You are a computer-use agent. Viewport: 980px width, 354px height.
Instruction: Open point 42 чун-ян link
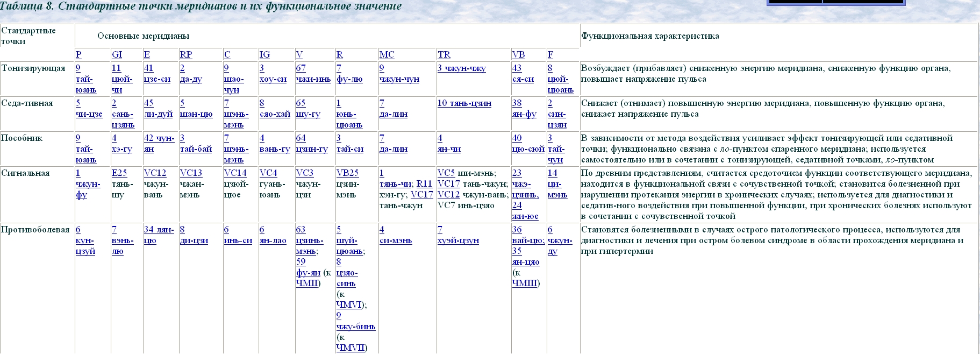click(x=159, y=144)
